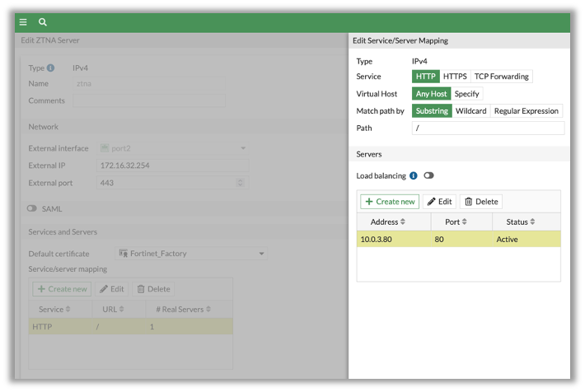Choose Any Host for Virtual Host
The width and height of the screenshot is (585, 392).
(x=431, y=94)
